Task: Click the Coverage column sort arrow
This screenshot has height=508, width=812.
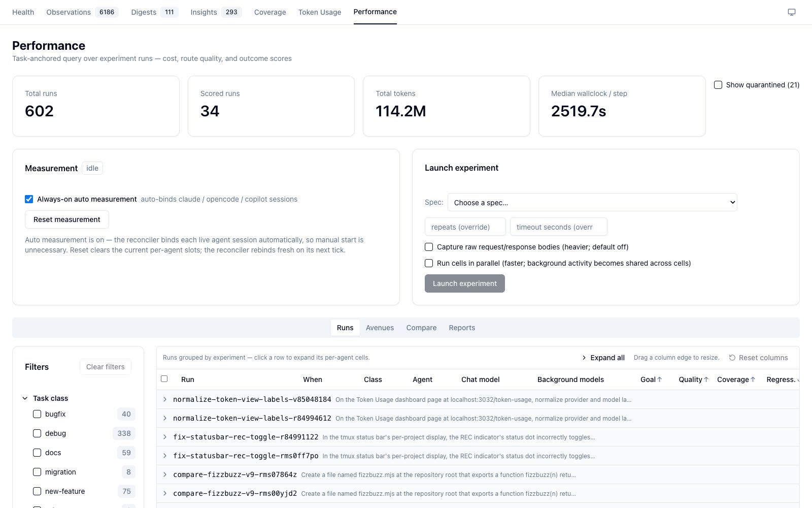Action: tap(753, 379)
